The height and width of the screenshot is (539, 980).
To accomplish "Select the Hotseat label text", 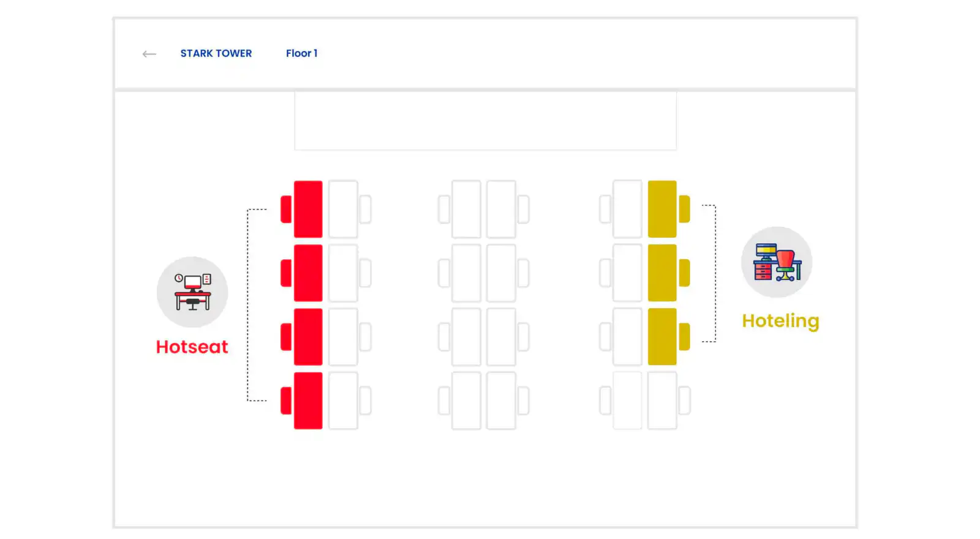I will 192,347.
